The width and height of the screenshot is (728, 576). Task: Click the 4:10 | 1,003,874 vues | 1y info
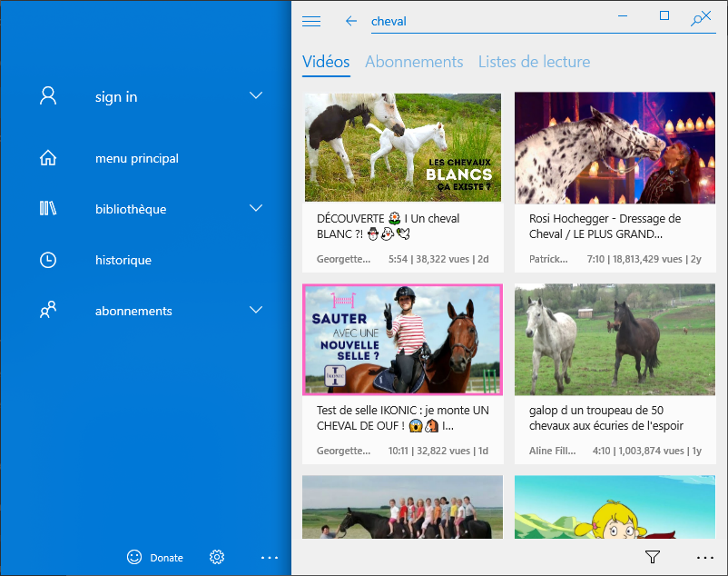click(646, 451)
